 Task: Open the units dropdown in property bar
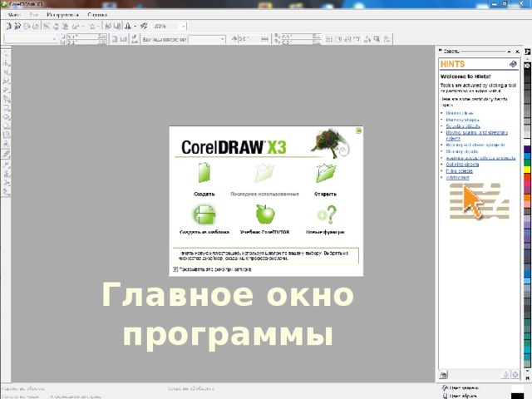(x=222, y=39)
